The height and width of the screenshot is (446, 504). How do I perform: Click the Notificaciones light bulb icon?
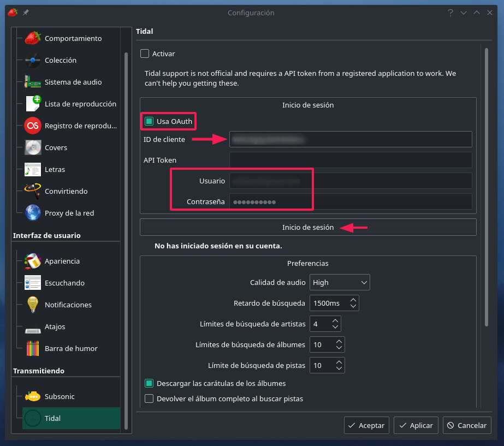(33, 305)
